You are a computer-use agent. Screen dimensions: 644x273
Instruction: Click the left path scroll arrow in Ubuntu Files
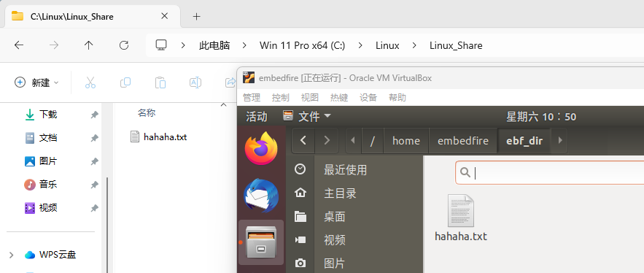353,141
